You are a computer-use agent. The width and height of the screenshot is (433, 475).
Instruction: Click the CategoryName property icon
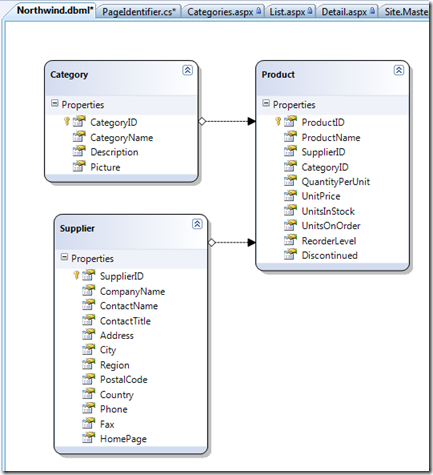79,137
